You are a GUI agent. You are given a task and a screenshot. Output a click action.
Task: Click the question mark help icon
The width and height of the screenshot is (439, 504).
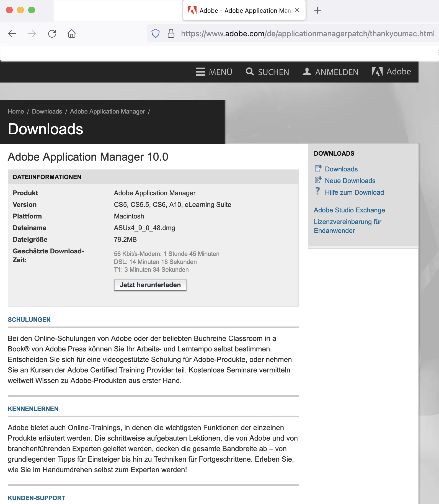(x=318, y=191)
